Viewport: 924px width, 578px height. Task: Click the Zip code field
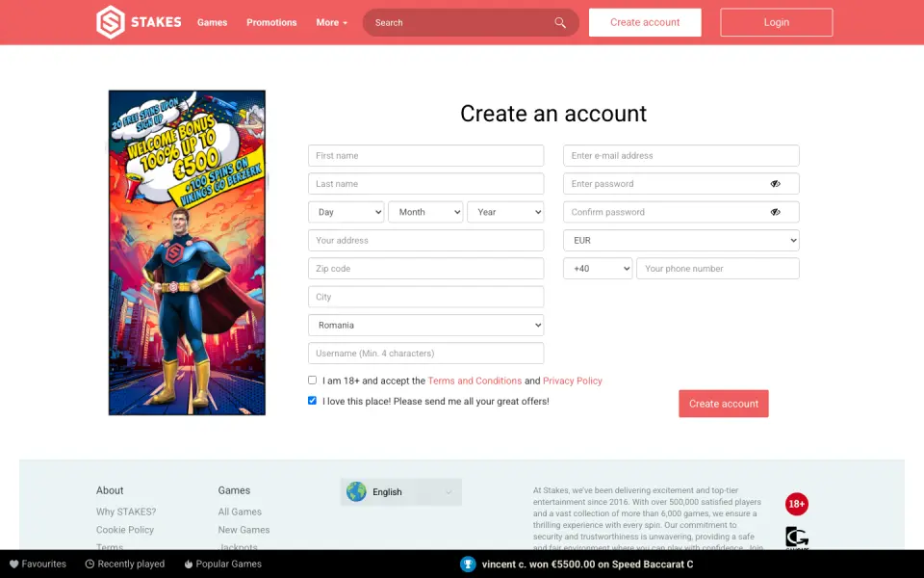(426, 269)
